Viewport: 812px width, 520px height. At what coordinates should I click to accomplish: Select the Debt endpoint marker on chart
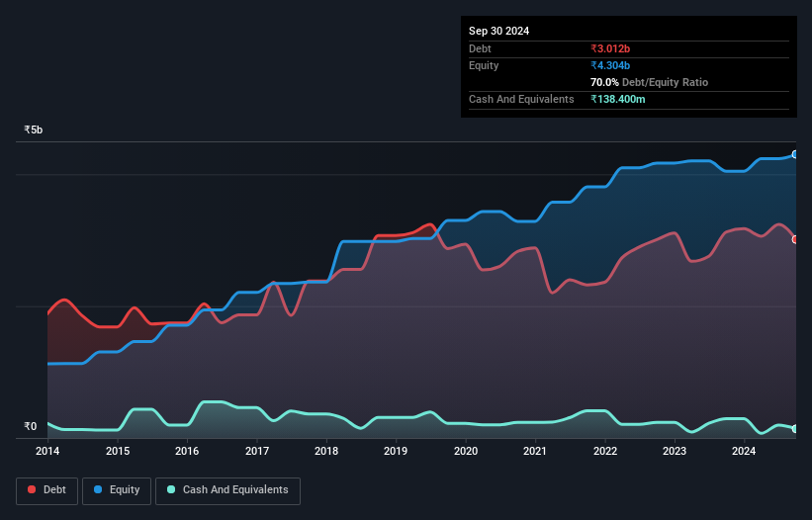pos(795,239)
